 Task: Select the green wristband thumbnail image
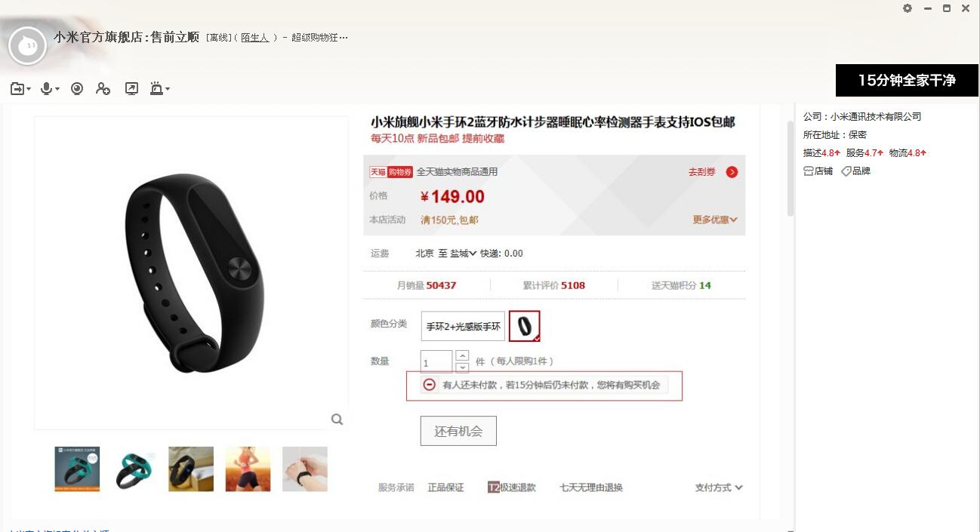click(x=134, y=469)
